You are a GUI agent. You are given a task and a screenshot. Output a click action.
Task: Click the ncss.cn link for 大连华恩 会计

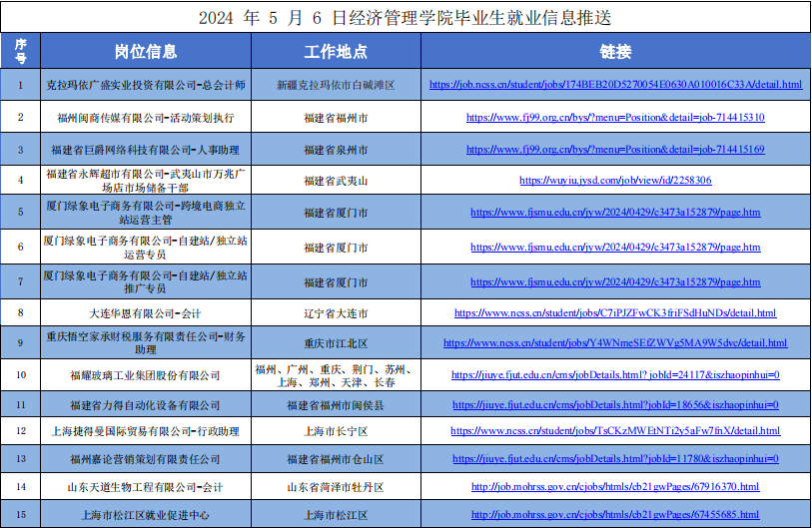click(615, 312)
